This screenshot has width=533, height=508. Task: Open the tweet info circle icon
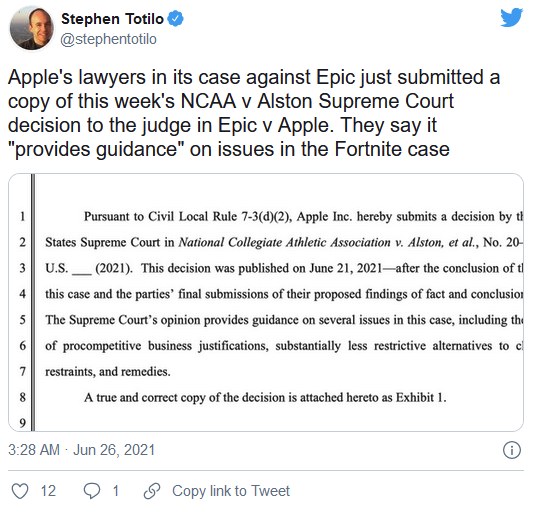coord(512,450)
